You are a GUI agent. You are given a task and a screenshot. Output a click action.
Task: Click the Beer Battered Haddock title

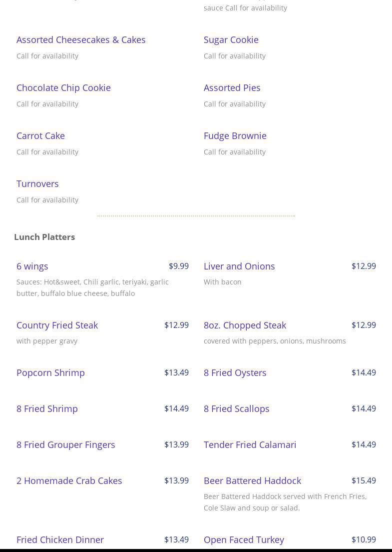pyautogui.click(x=252, y=480)
